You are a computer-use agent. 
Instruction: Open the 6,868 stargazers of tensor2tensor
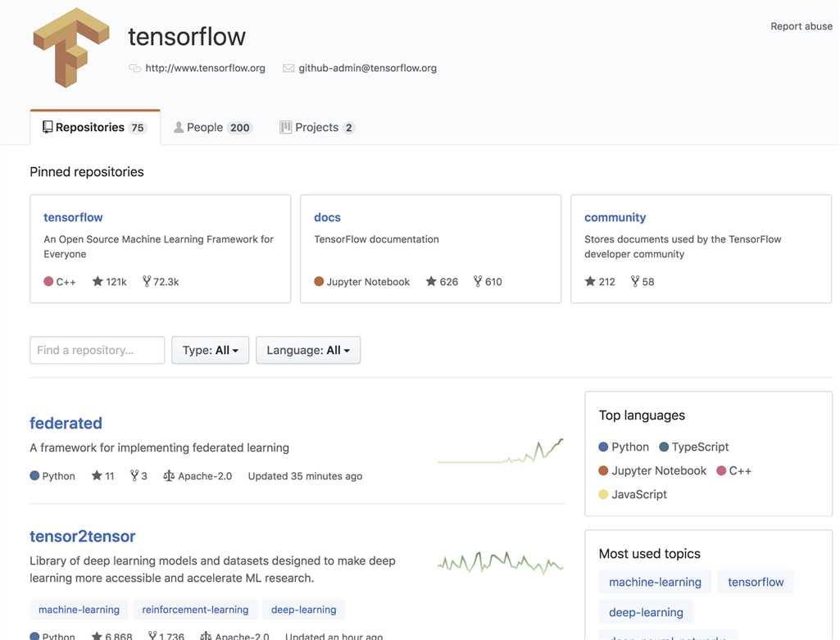112,636
